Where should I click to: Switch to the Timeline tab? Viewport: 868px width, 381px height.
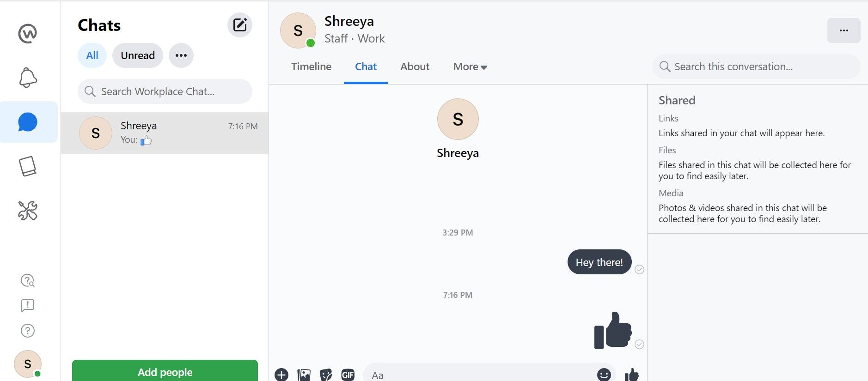pos(311,67)
